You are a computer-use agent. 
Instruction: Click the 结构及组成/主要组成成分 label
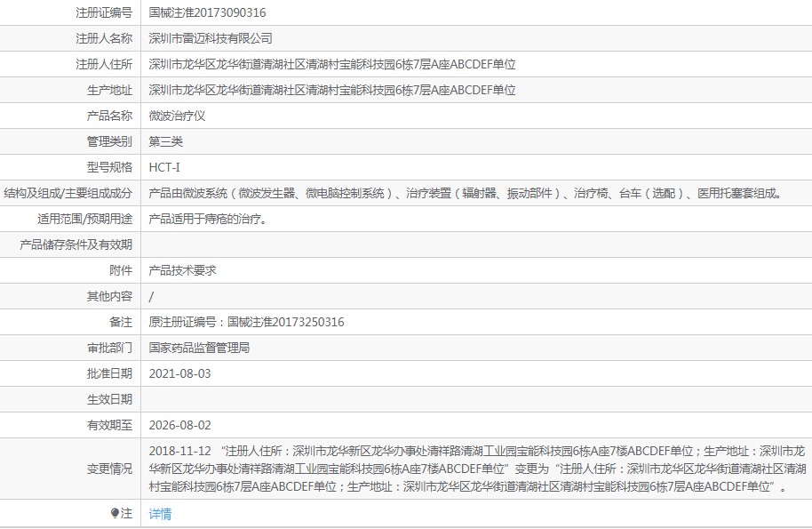point(68,193)
